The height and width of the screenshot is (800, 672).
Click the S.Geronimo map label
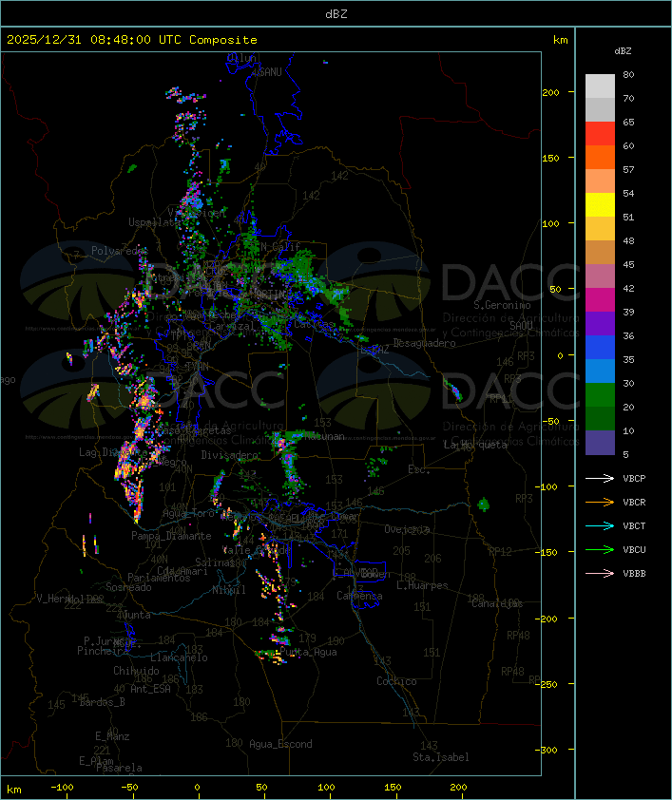pos(502,305)
